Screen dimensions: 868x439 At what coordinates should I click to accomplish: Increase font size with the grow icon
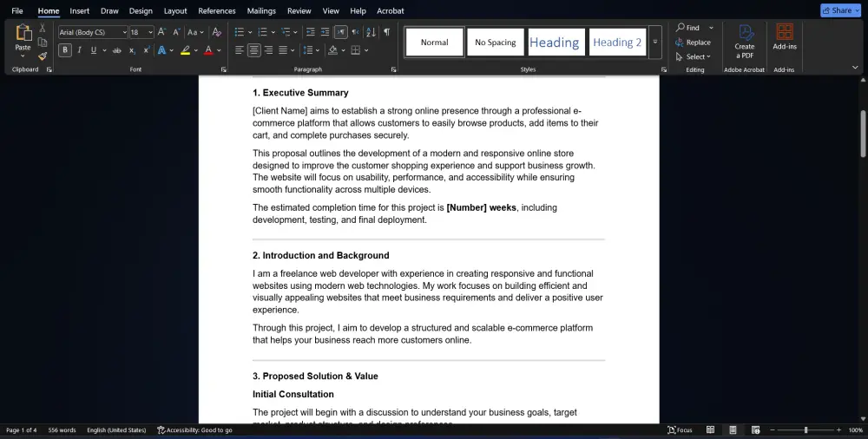point(161,32)
